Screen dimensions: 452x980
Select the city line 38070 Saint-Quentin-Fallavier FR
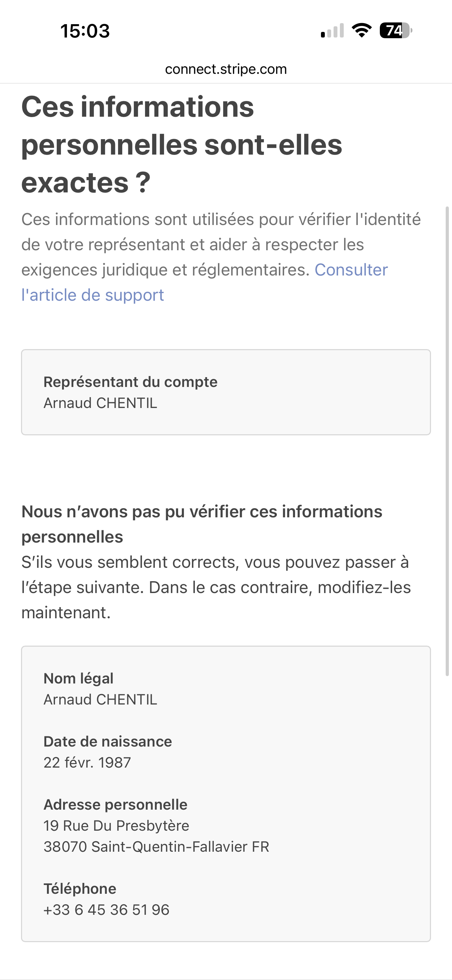pos(156,847)
